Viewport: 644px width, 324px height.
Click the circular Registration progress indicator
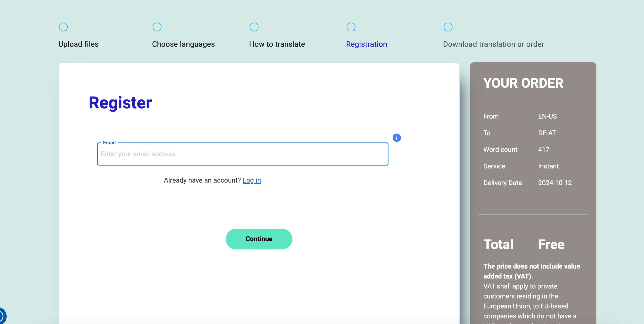(x=351, y=27)
